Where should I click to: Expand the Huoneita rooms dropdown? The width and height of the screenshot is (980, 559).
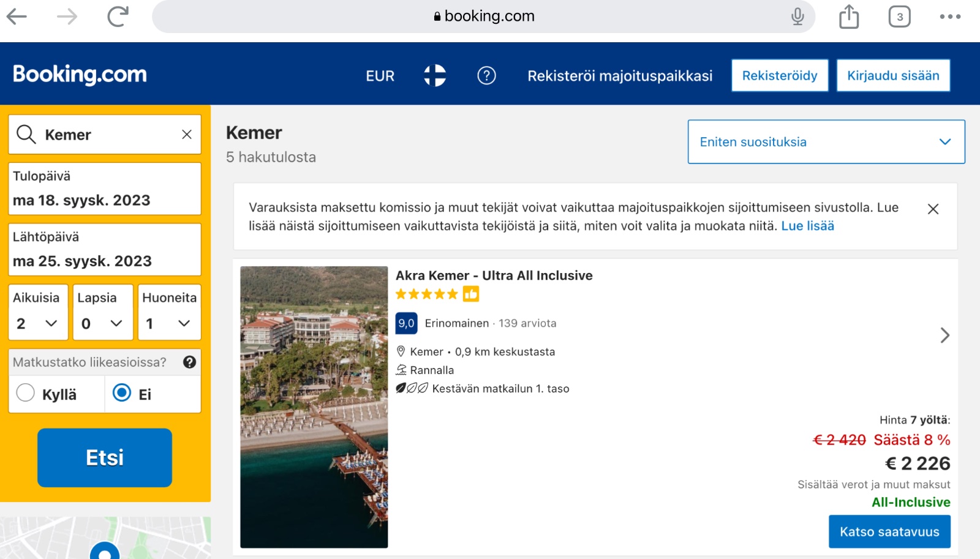point(169,312)
